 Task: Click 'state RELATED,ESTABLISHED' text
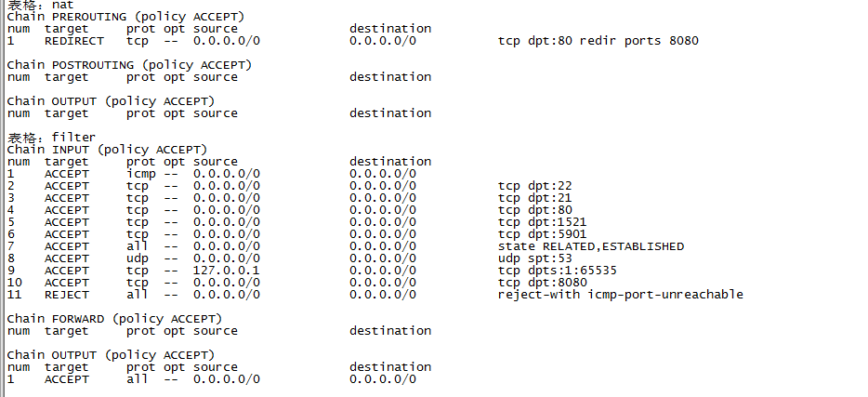click(x=591, y=247)
